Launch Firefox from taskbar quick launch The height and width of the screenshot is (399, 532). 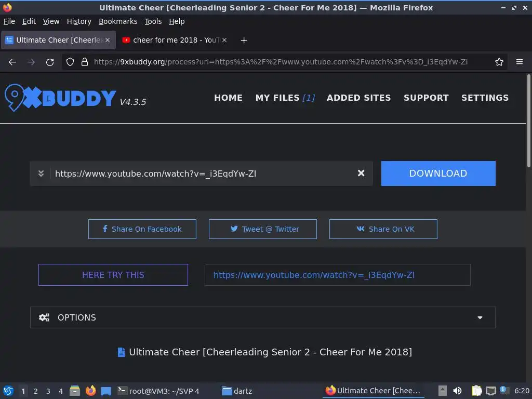coord(90,391)
